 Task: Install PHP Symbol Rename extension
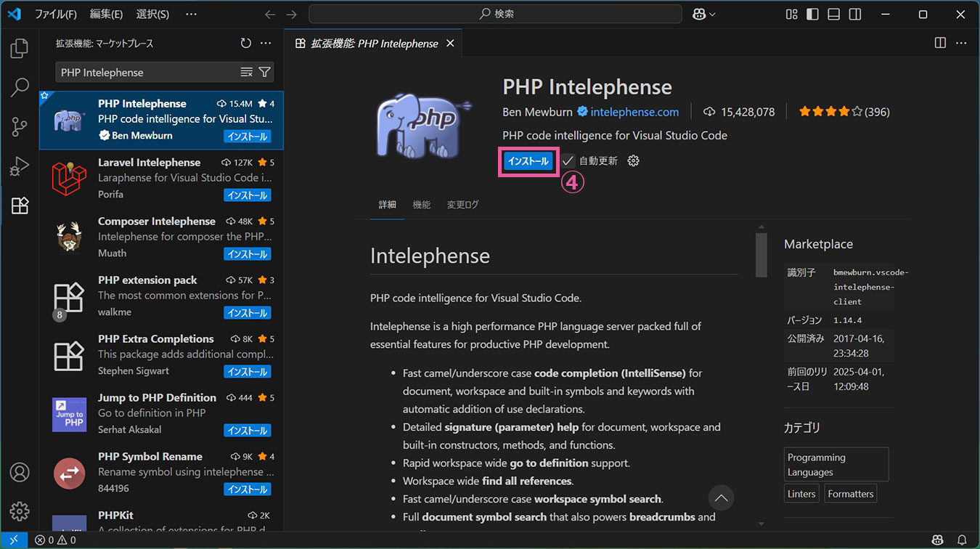tap(247, 489)
